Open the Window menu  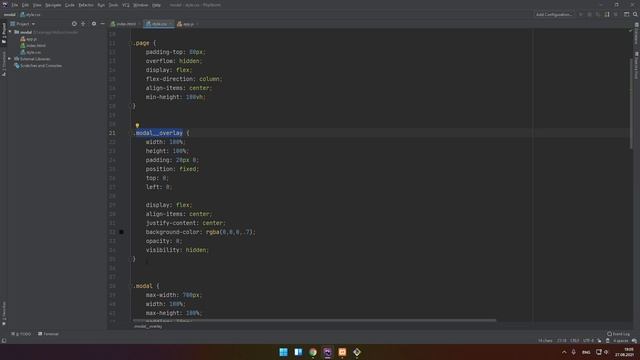click(140, 5)
